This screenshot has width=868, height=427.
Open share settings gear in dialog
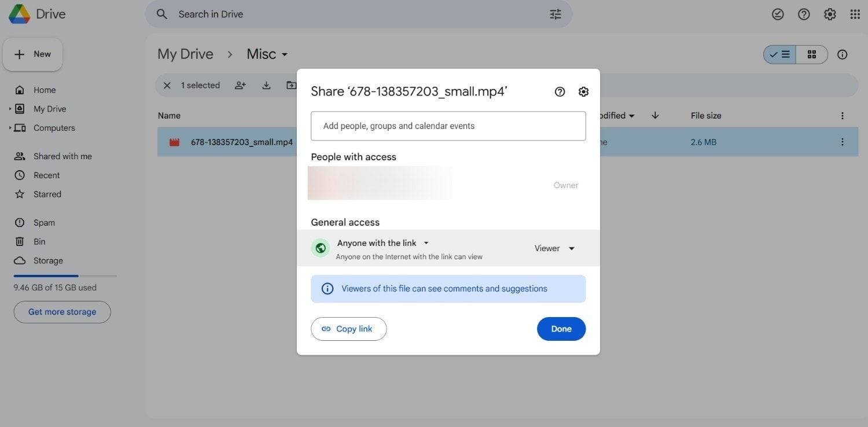[583, 91]
